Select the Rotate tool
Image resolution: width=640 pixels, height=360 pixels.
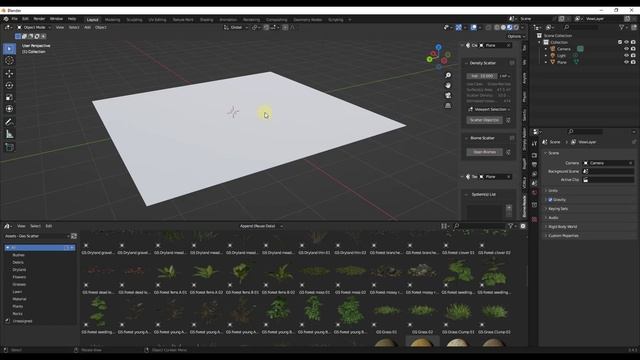point(9,85)
